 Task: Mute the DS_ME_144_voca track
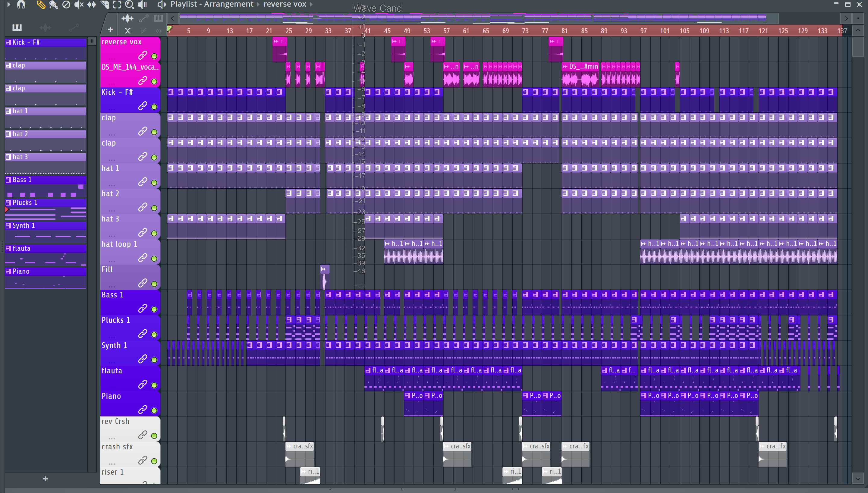click(154, 81)
